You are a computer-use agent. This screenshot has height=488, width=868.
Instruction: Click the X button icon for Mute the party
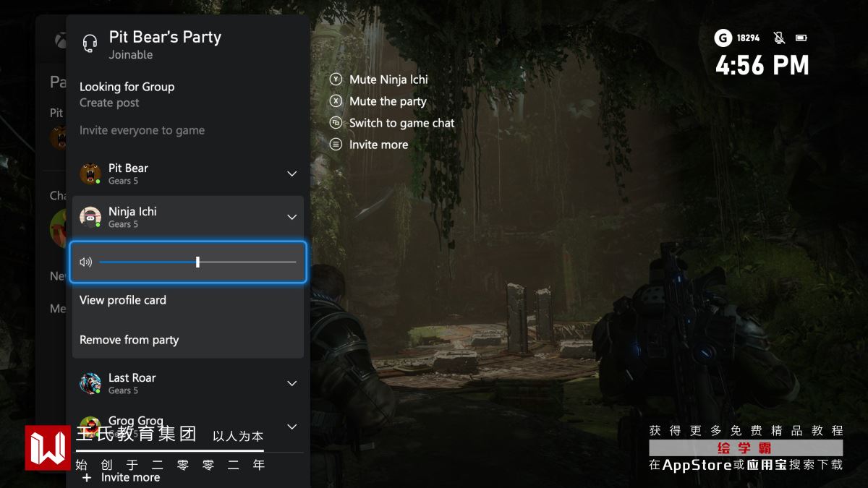336,101
